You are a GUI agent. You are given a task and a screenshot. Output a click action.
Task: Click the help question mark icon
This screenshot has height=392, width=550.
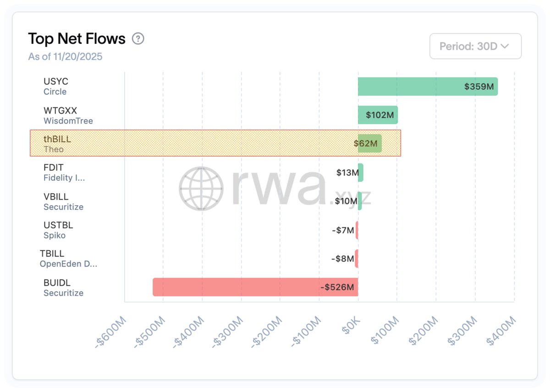tap(138, 39)
